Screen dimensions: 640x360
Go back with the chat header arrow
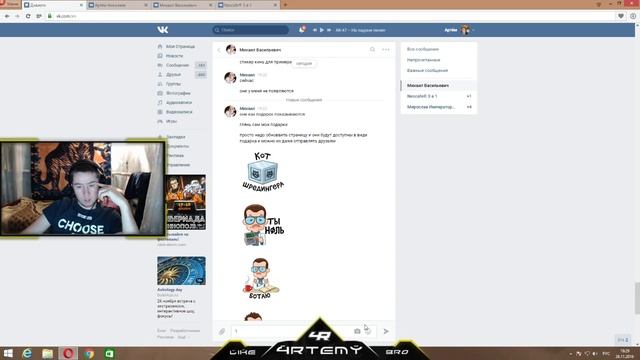pos(219,50)
